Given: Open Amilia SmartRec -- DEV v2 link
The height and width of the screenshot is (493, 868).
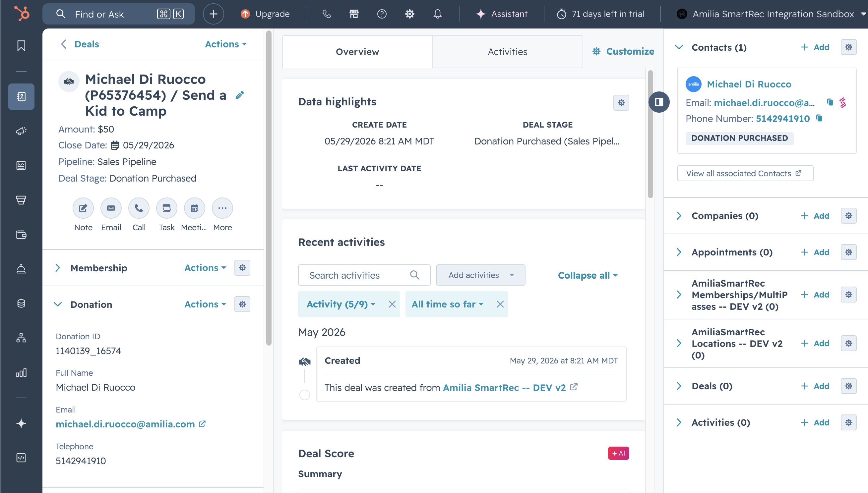Looking at the screenshot, I should [504, 388].
